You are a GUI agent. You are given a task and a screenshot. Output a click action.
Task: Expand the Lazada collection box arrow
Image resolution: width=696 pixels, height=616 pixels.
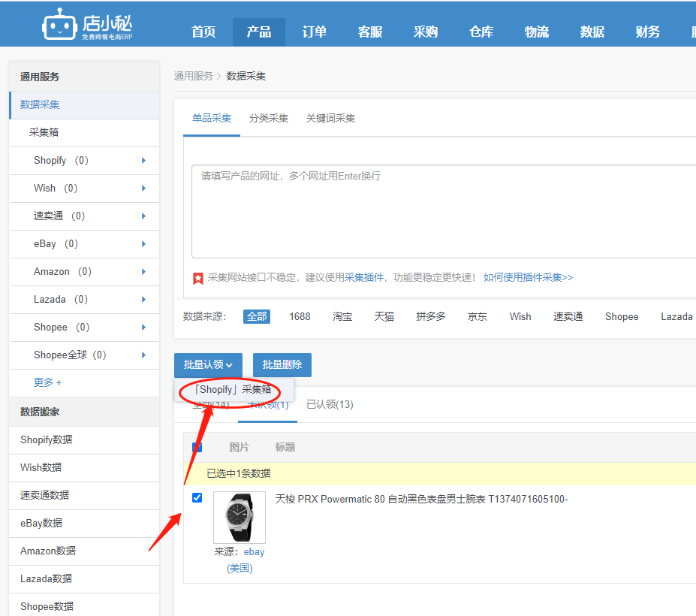[x=143, y=299]
